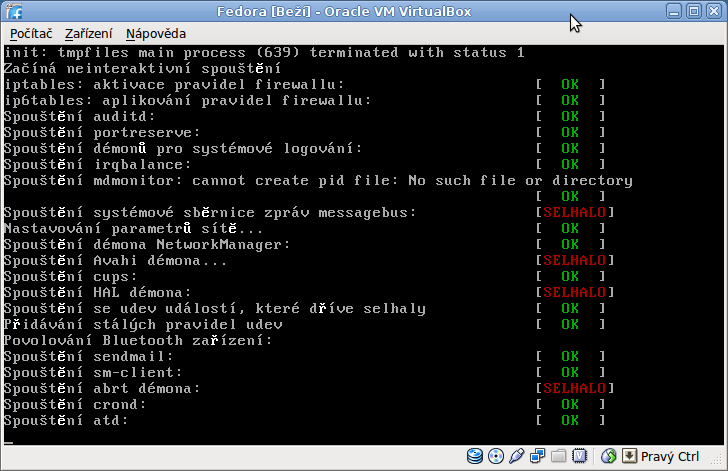This screenshot has height=471, width=728.
Task: Click the USB devices status icon
Action: (516, 457)
